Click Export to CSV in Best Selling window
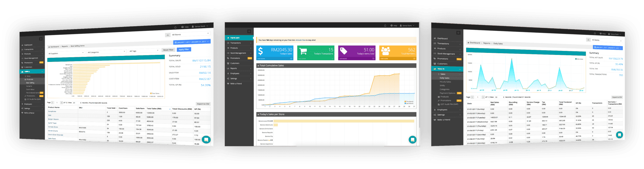The image size is (644, 169). 203,104
